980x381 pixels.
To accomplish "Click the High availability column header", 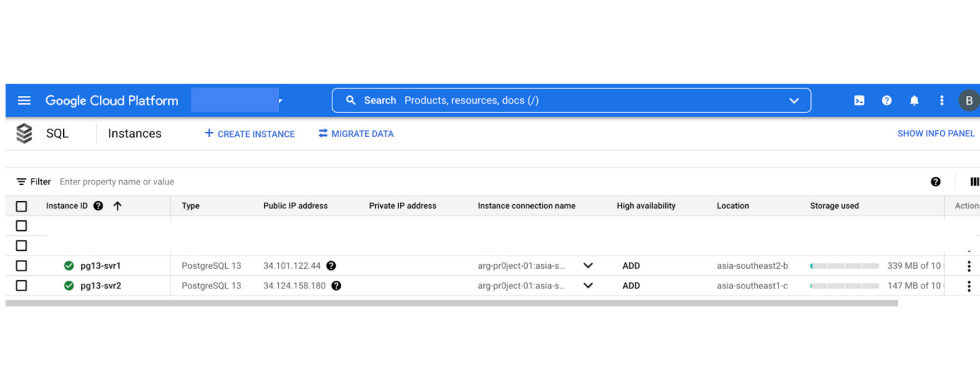I will pos(646,206).
